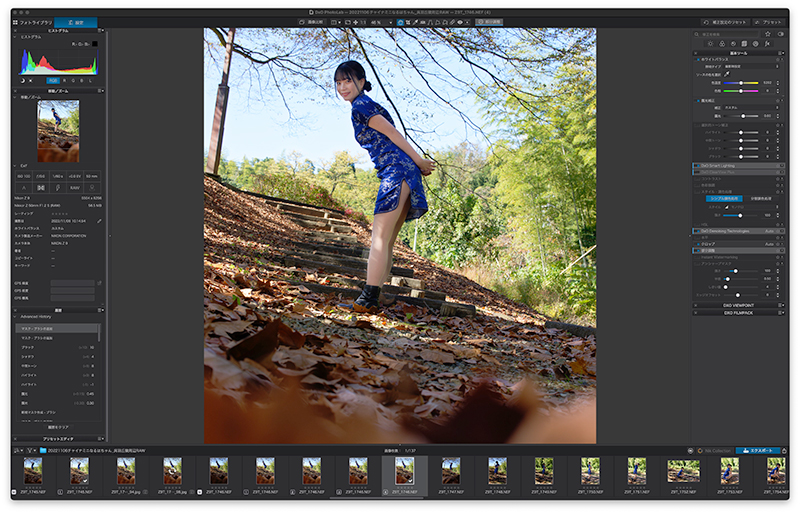The width and height of the screenshot is (800, 513).
Task: Collapse the Exif section
Action: coord(15,166)
